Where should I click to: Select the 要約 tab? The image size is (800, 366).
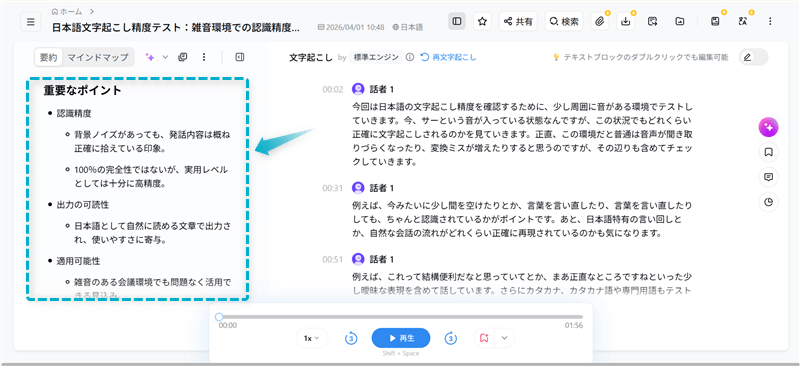point(49,57)
